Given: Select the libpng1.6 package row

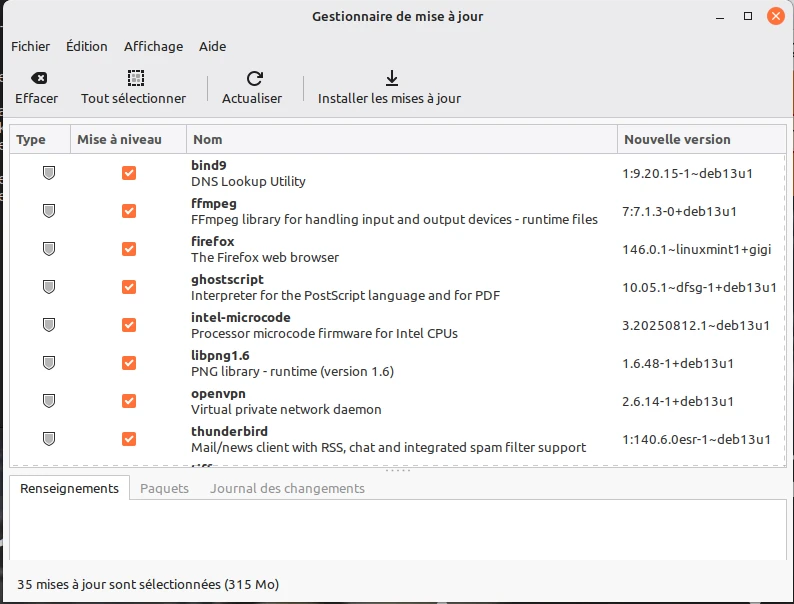Looking at the screenshot, I should tap(400, 363).
